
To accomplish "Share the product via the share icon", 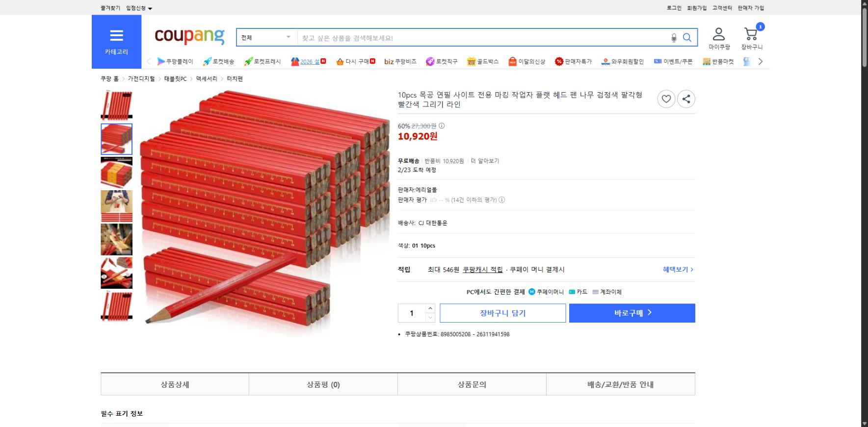I will [686, 99].
